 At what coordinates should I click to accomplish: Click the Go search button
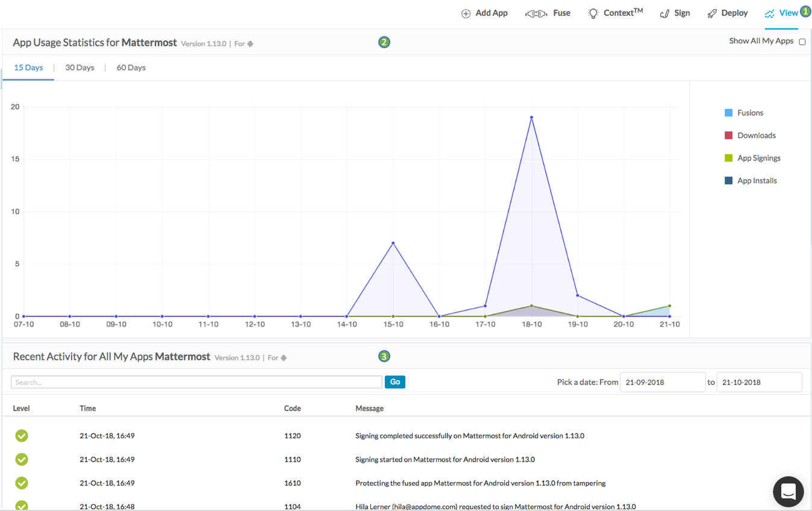395,382
